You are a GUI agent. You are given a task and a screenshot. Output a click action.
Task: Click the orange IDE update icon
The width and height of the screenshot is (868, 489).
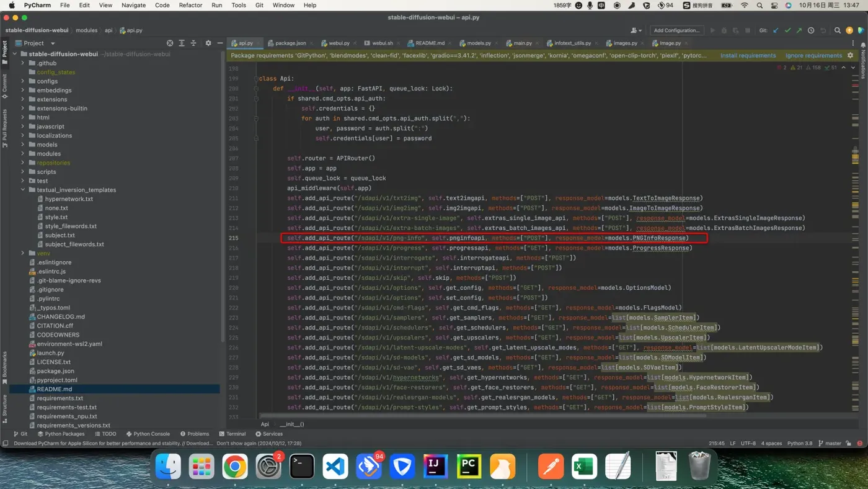coord(849,30)
